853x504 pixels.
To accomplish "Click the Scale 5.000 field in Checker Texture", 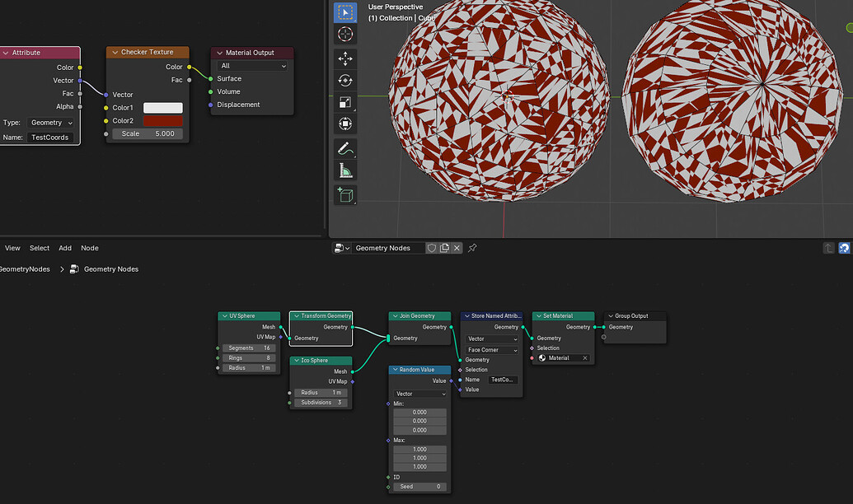I will (148, 133).
